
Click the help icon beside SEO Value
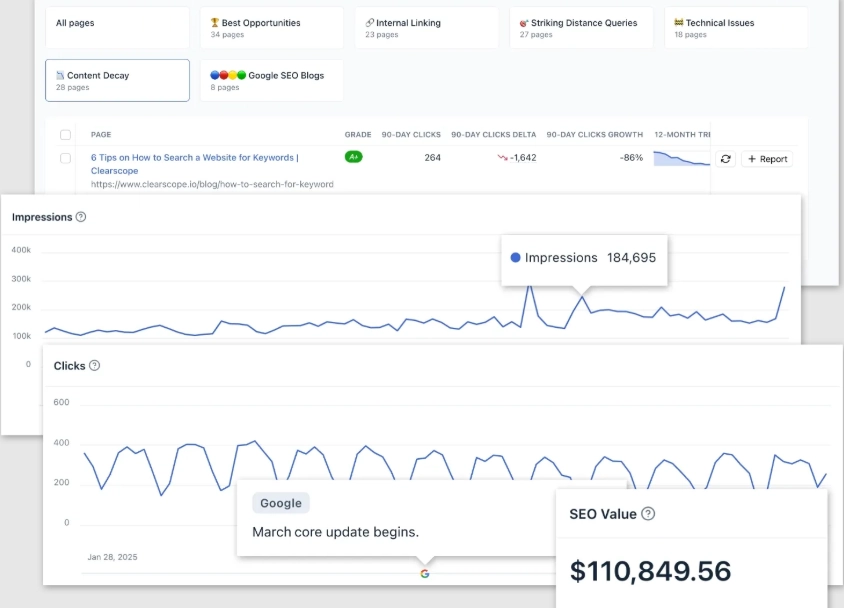coord(648,514)
